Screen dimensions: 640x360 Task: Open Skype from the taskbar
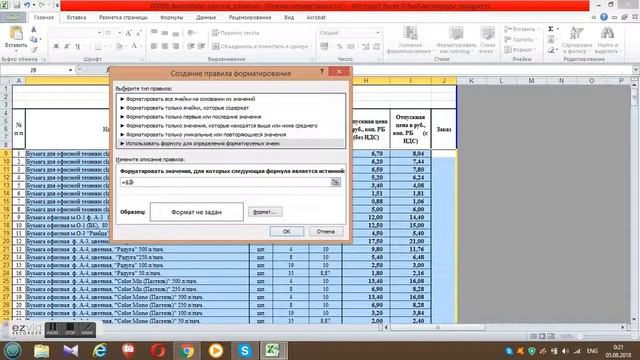point(244,351)
